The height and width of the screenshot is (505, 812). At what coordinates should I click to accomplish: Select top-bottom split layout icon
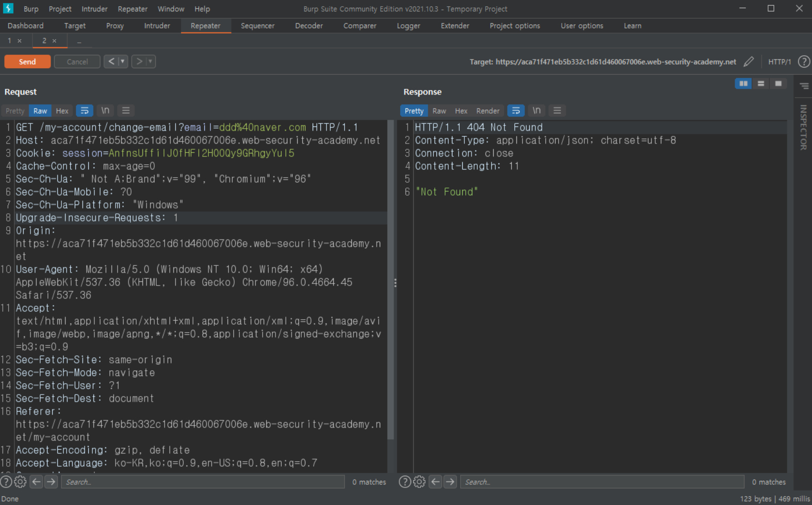coord(761,84)
